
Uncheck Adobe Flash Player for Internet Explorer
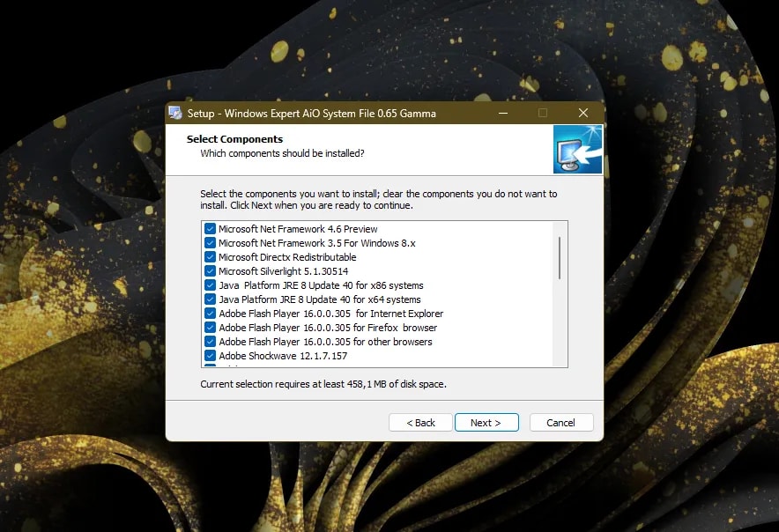click(210, 314)
